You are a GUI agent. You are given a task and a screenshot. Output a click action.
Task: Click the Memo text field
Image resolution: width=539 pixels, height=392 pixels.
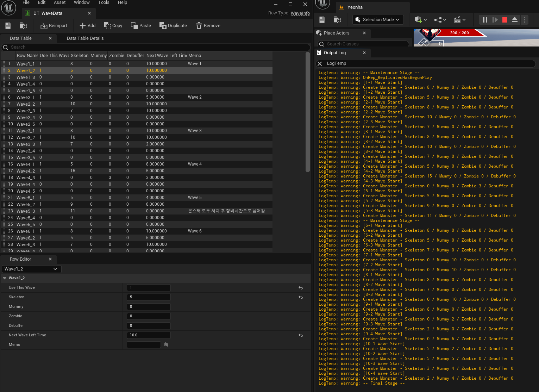click(x=144, y=345)
